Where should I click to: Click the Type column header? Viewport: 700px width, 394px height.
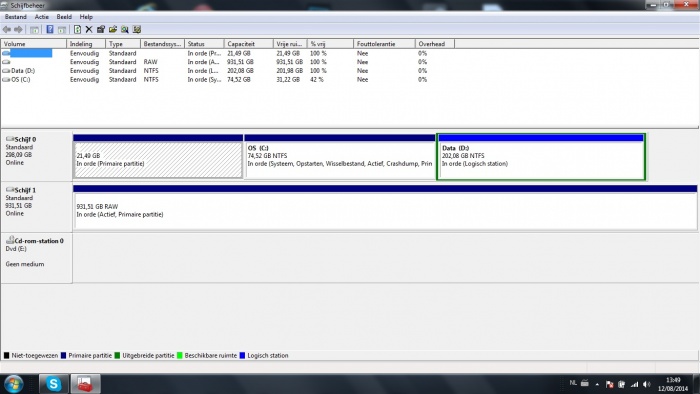coord(123,44)
